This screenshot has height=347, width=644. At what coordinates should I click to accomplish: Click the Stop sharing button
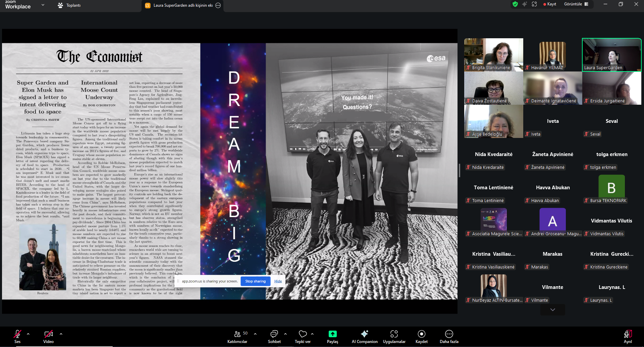tap(255, 281)
